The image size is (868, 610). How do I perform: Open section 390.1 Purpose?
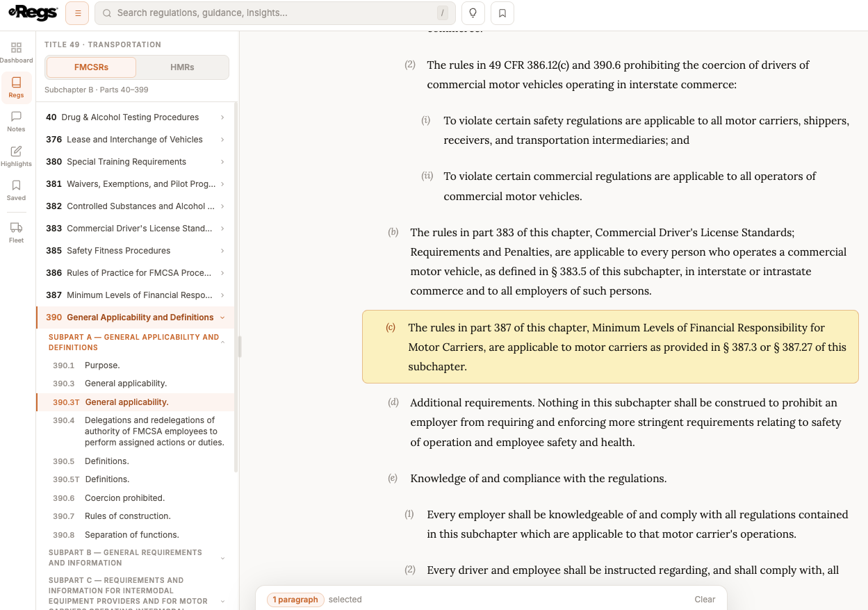coord(135,365)
